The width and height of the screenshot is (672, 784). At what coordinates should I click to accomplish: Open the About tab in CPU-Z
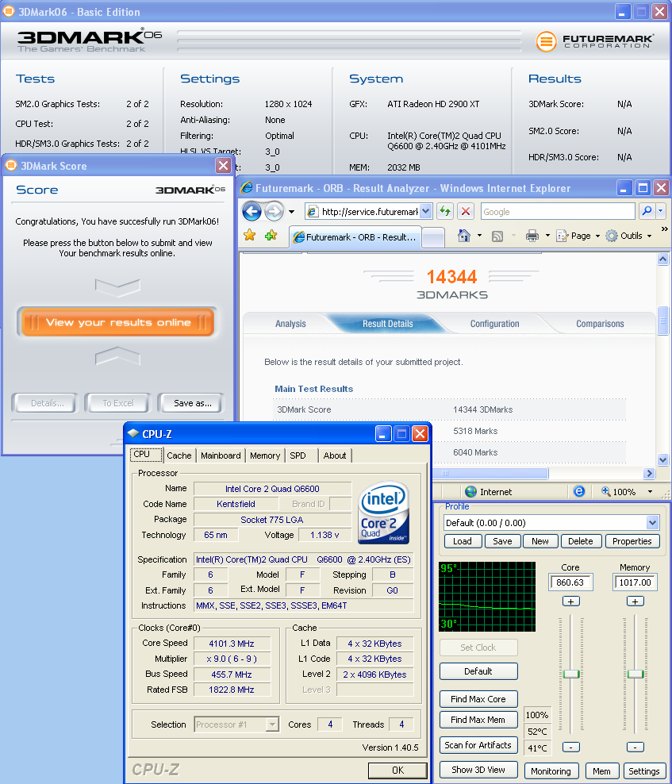point(335,455)
